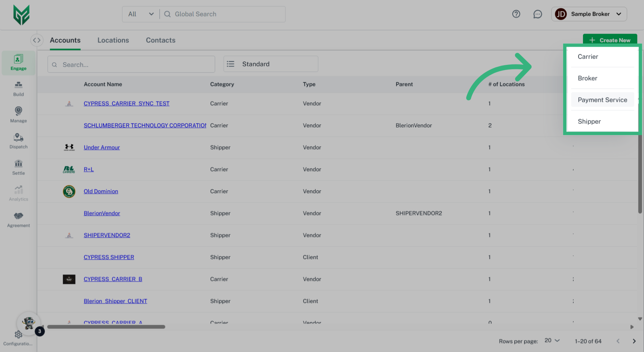The image size is (644, 352).
Task: Open the Build module icon
Action: 18,89
